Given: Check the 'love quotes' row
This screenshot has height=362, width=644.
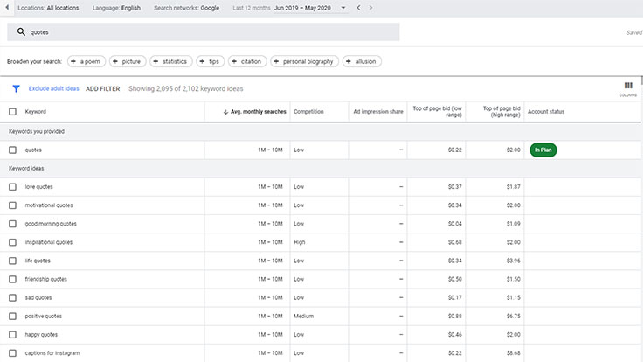Looking at the screenshot, I should point(13,187).
